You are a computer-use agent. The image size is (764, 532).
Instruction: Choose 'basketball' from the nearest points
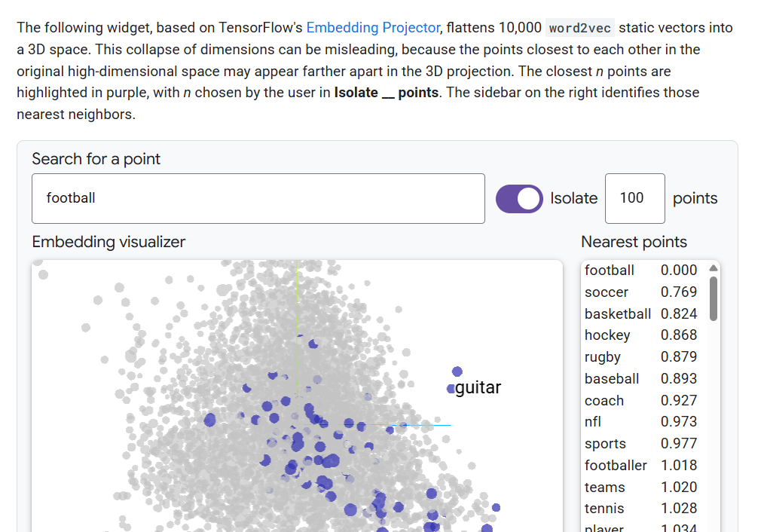tap(618, 314)
